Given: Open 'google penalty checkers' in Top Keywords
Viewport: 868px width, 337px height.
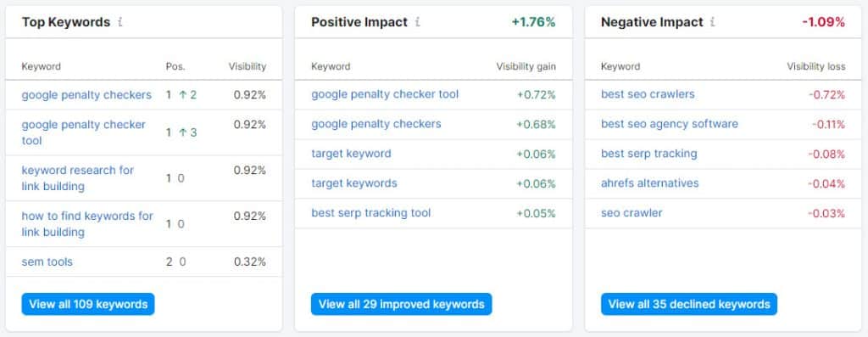Looking at the screenshot, I should (x=86, y=95).
